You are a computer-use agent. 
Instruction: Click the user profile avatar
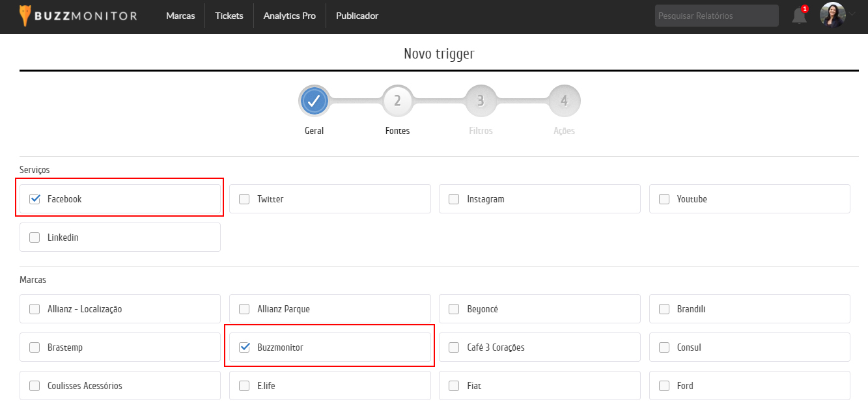click(832, 16)
